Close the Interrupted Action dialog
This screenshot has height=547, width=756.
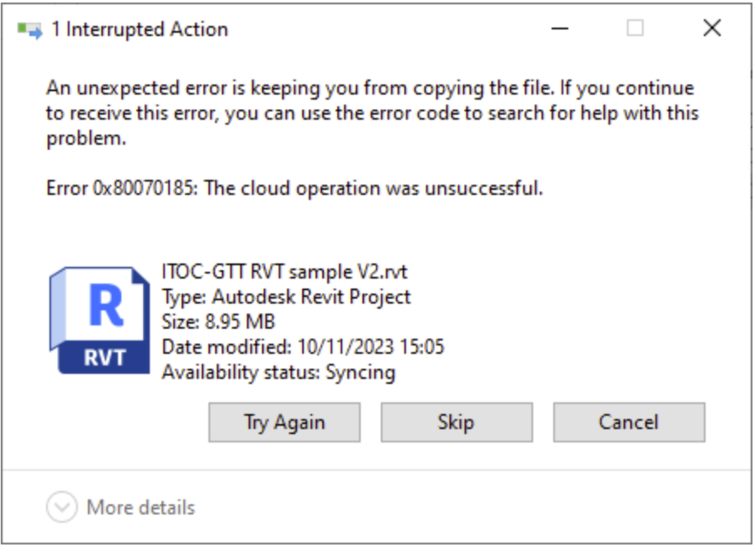712,28
